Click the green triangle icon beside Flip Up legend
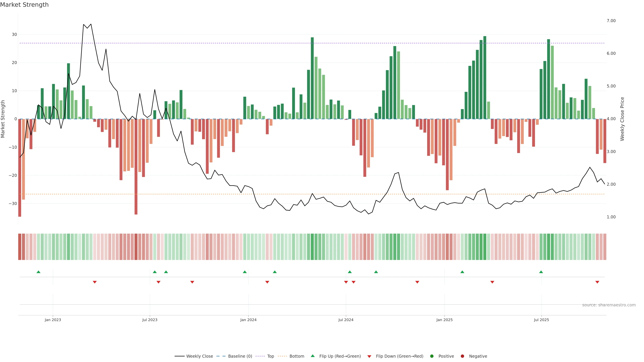The width and height of the screenshot is (644, 362). tap(312, 356)
